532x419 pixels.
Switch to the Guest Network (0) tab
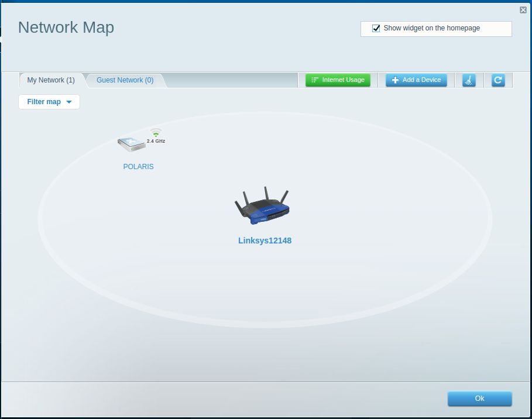(x=124, y=80)
